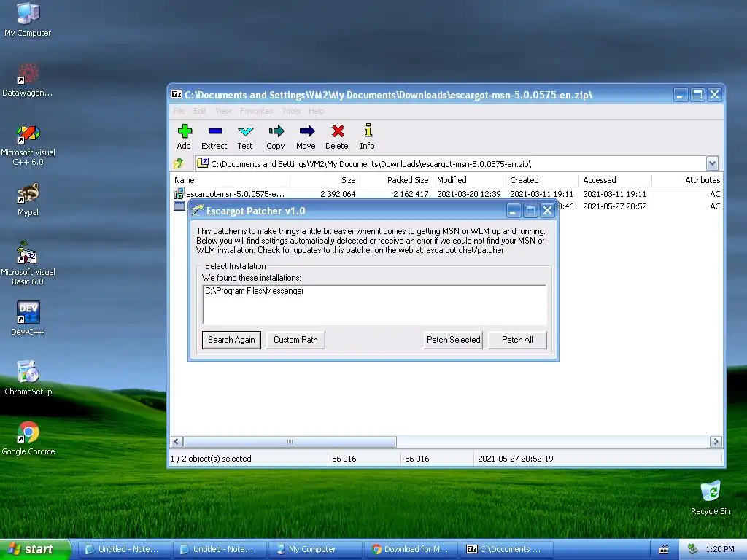
Task: Select the escargot-msn-5.0.0575-e... file row
Action: [446, 194]
